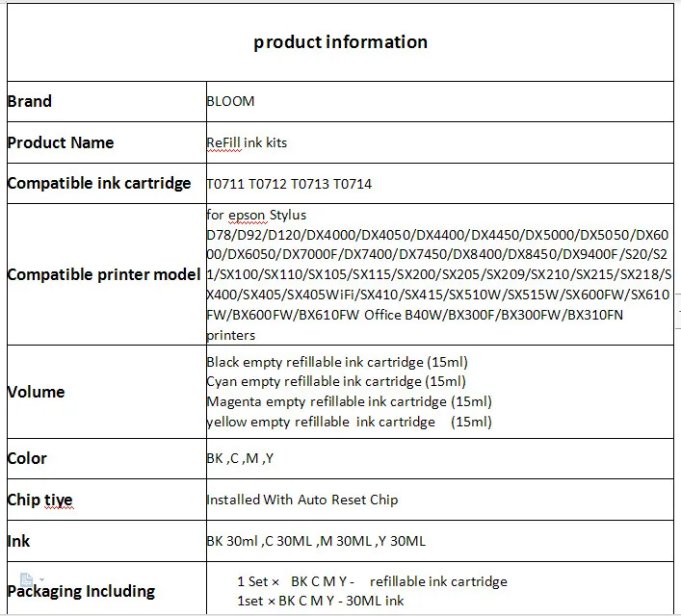681x616 pixels.
Task: Click the 'Brand' label cell
Action: [107, 102]
